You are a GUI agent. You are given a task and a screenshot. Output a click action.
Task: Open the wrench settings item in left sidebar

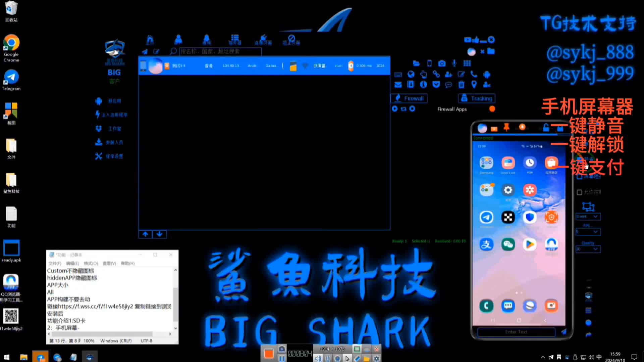(109, 156)
